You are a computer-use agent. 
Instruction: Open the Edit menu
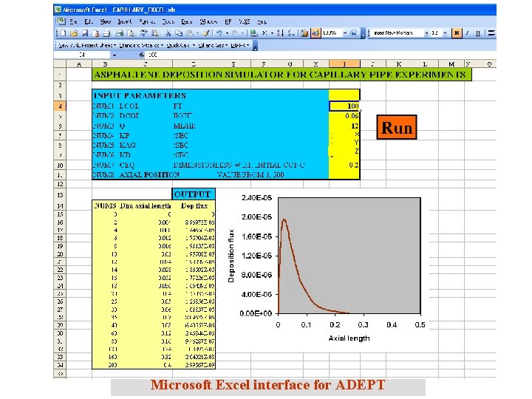point(89,21)
